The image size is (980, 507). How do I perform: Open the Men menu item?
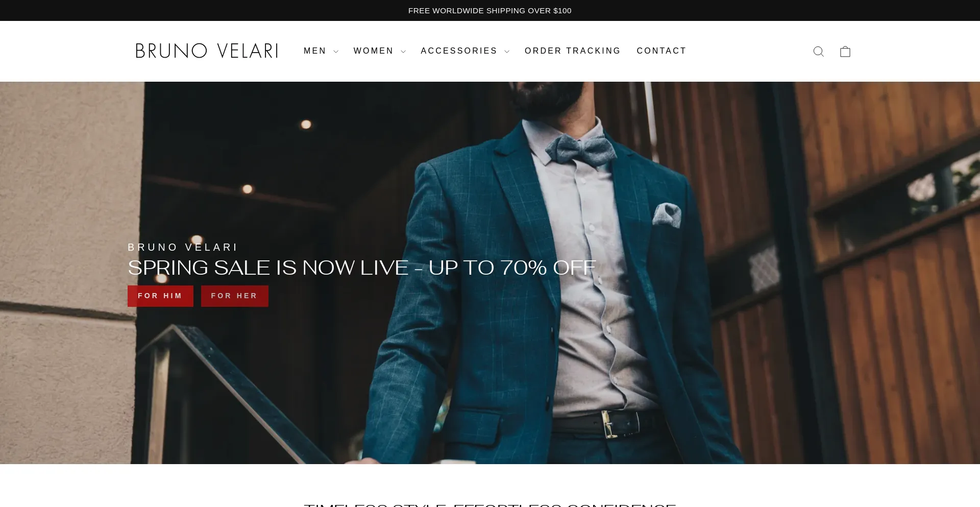tap(315, 51)
